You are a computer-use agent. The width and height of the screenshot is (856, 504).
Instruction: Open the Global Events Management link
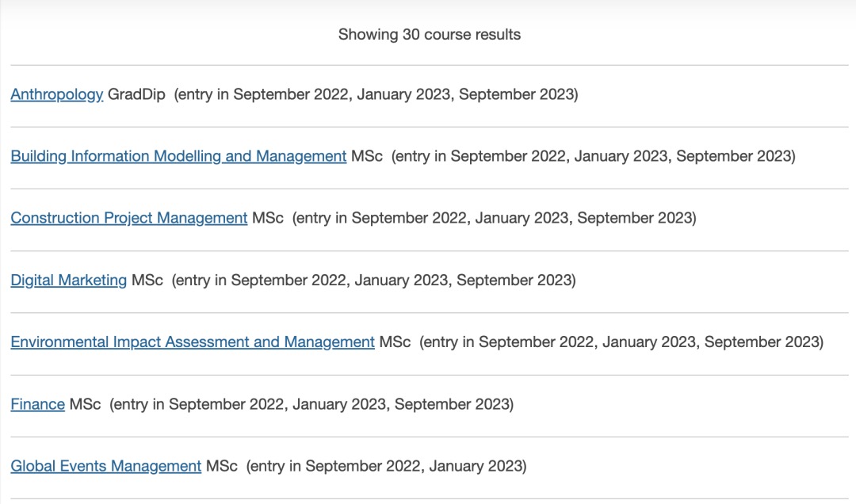click(x=106, y=466)
